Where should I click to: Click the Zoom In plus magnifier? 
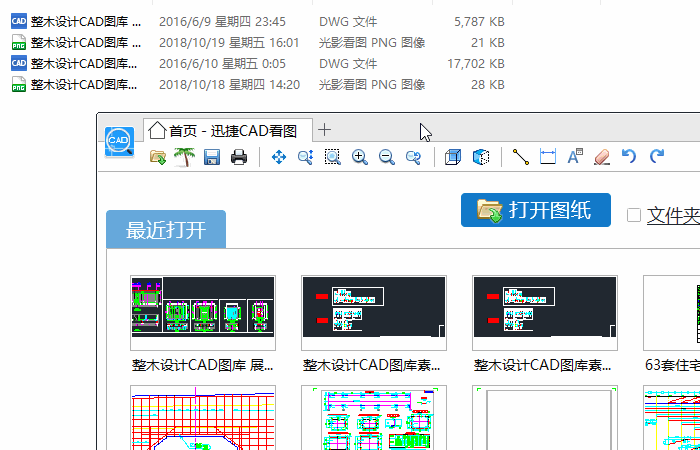(360, 157)
